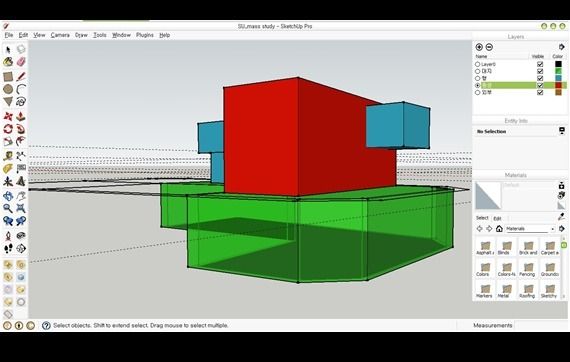Open the File menu

click(x=9, y=35)
